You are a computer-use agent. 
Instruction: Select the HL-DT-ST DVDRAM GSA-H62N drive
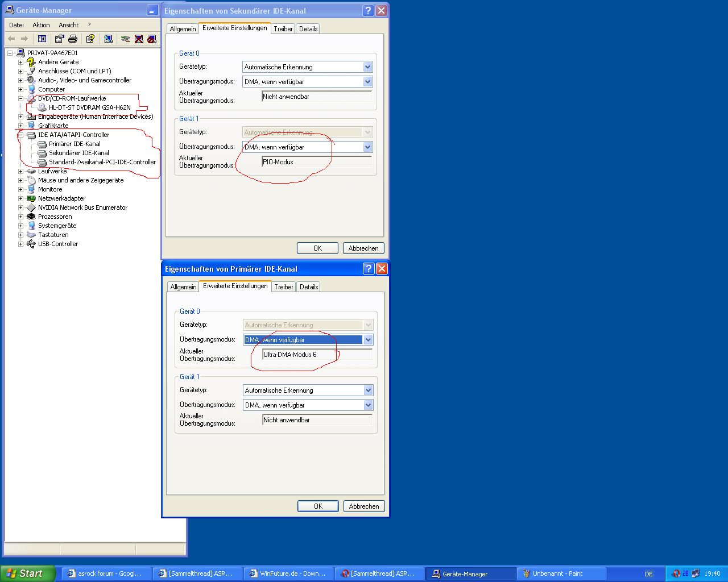pos(89,107)
